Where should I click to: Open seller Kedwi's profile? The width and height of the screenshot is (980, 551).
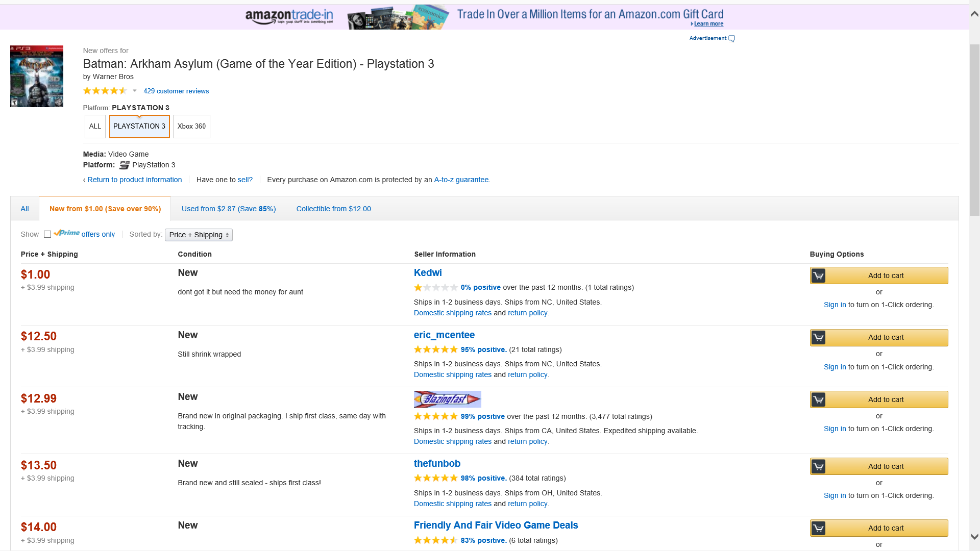coord(428,273)
